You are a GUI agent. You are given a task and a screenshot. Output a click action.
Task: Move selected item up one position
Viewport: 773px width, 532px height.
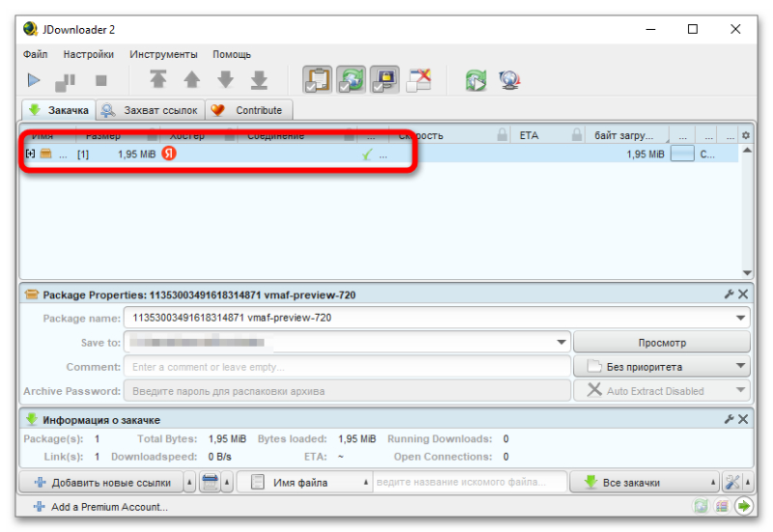(191, 79)
